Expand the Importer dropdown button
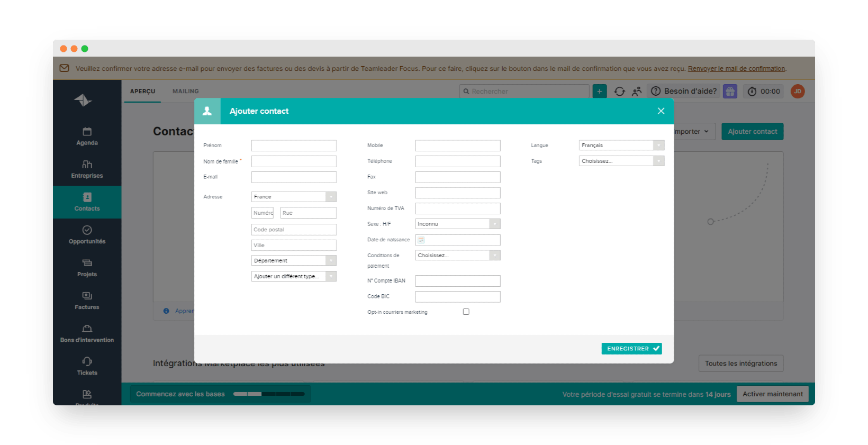 pyautogui.click(x=693, y=131)
